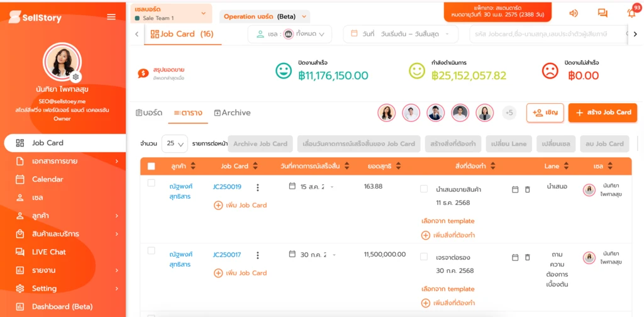Focus the Jobcard search input field

pos(549,34)
